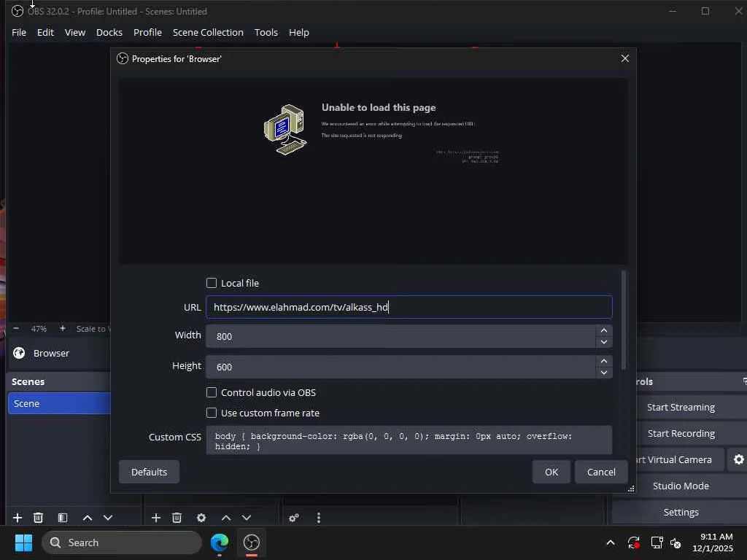The width and height of the screenshot is (747, 560).
Task: Open the File menu
Action: click(19, 32)
